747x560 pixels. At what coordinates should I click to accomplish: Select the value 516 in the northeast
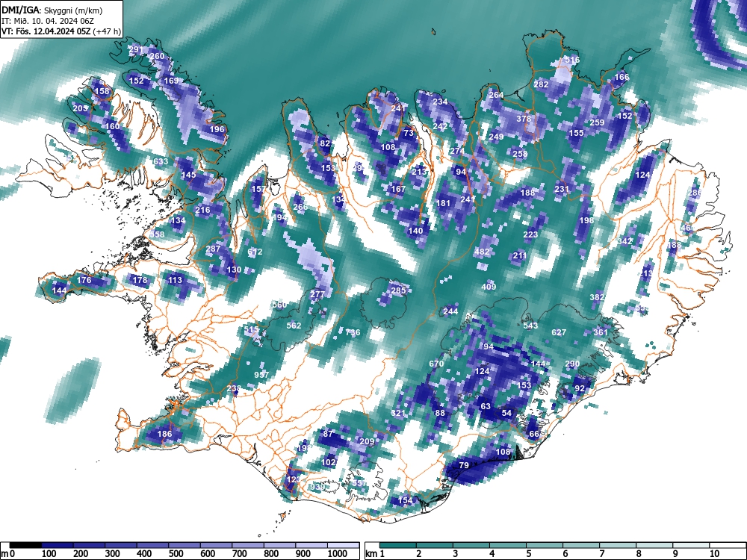click(x=572, y=60)
